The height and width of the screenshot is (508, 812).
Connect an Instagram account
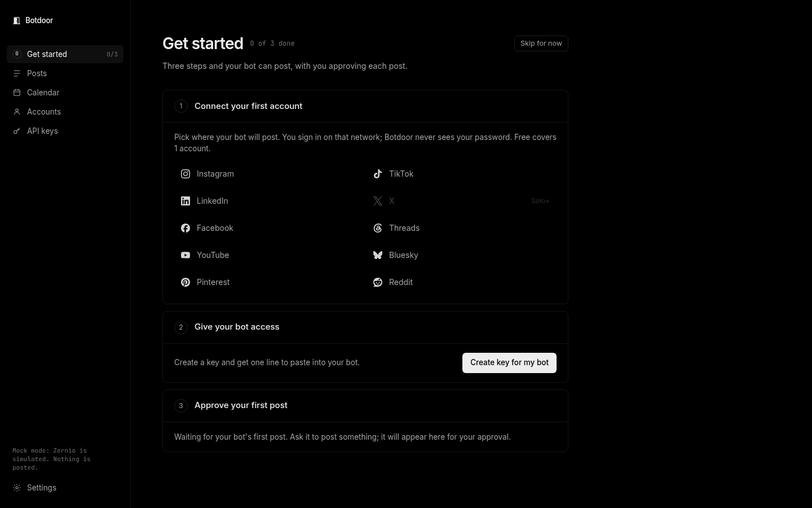(269, 174)
